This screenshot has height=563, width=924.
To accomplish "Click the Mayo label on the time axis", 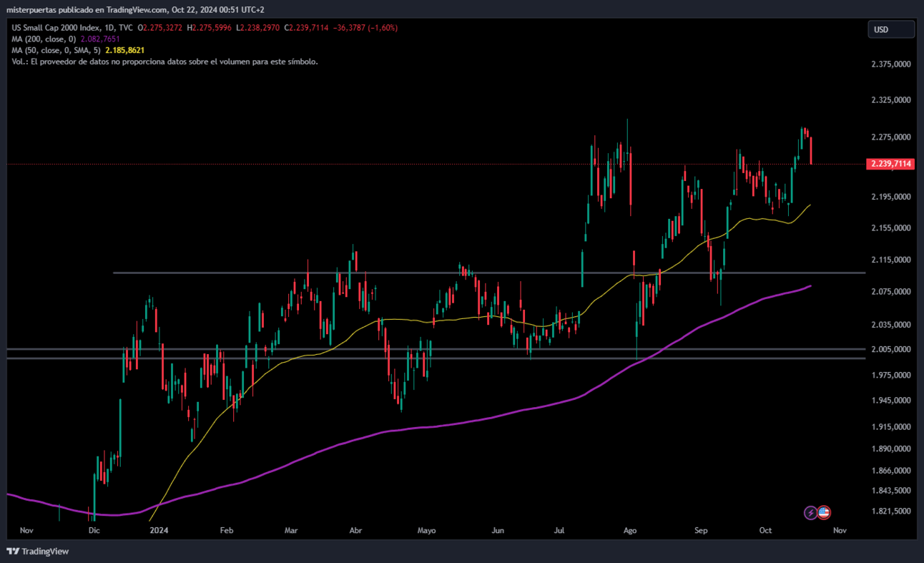I will [x=426, y=530].
